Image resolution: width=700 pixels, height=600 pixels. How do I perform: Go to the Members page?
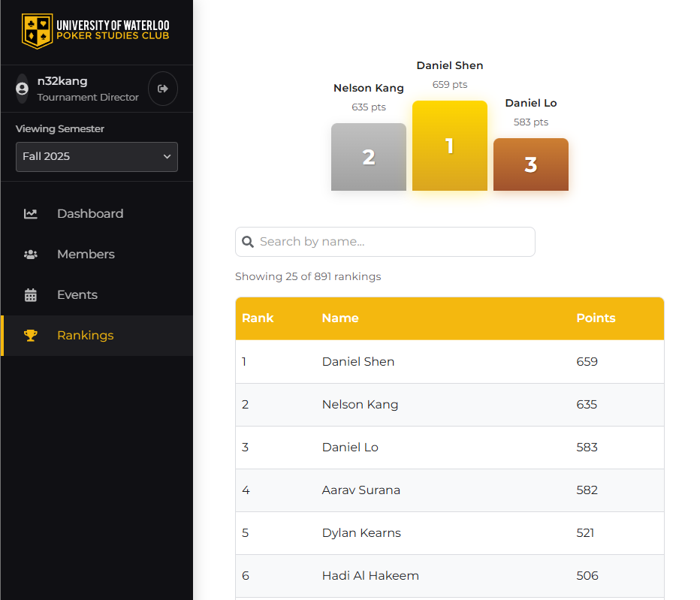coord(96,255)
